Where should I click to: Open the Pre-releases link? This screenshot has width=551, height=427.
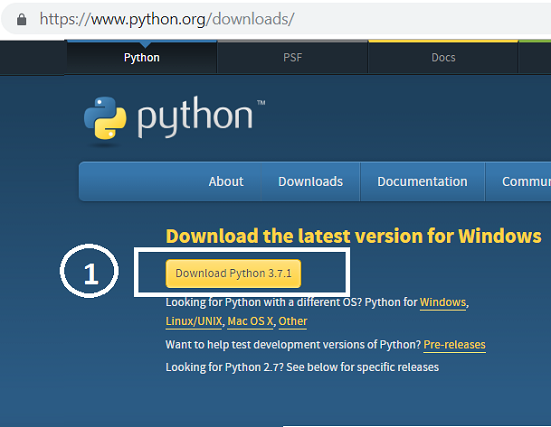(x=454, y=344)
